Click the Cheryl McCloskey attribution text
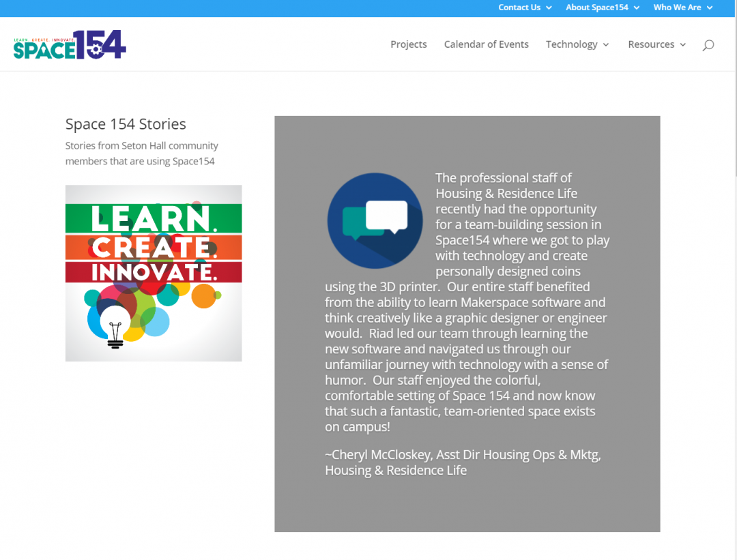 [x=463, y=462]
